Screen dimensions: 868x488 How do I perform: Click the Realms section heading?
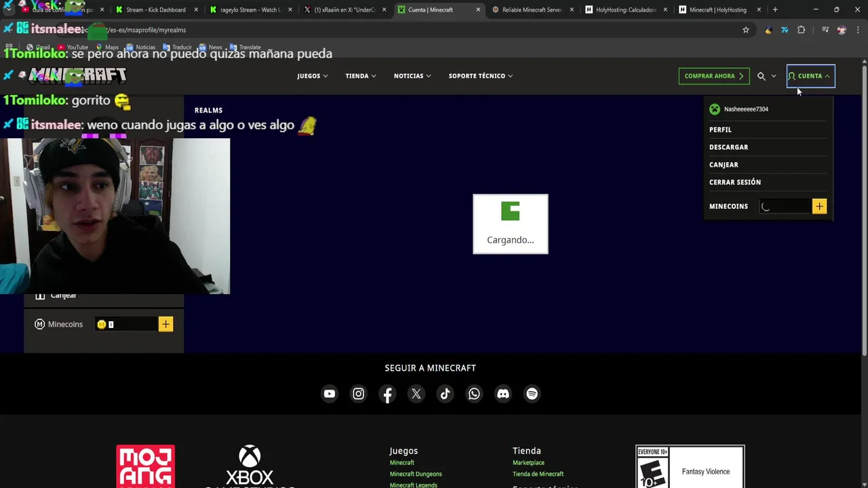[x=208, y=110]
